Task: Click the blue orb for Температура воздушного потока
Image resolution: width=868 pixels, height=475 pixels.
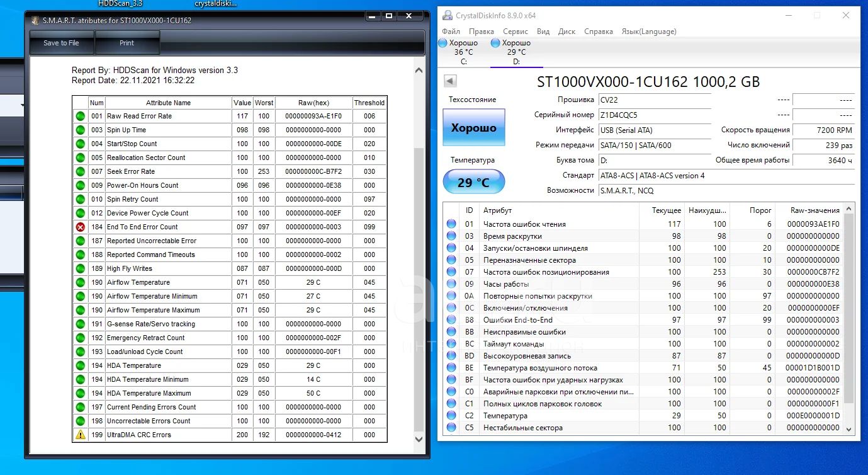Action: pos(451,367)
